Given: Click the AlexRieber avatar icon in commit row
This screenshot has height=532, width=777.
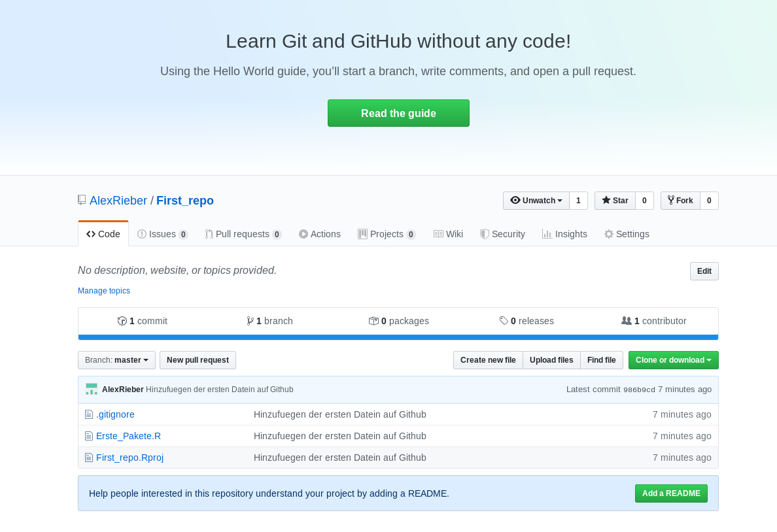Looking at the screenshot, I should 92,389.
